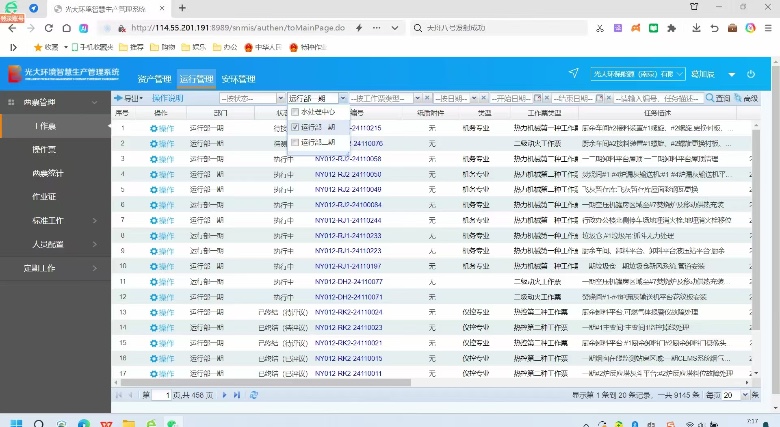Click the 查询 search button
The image size is (780, 427).
coord(717,99)
